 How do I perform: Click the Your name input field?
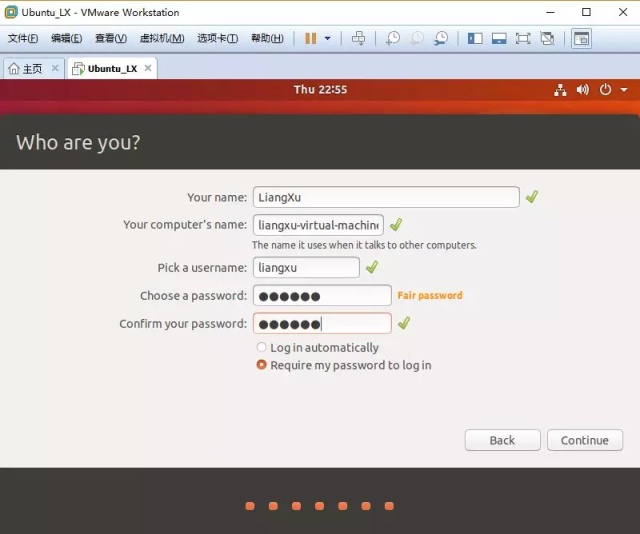386,197
